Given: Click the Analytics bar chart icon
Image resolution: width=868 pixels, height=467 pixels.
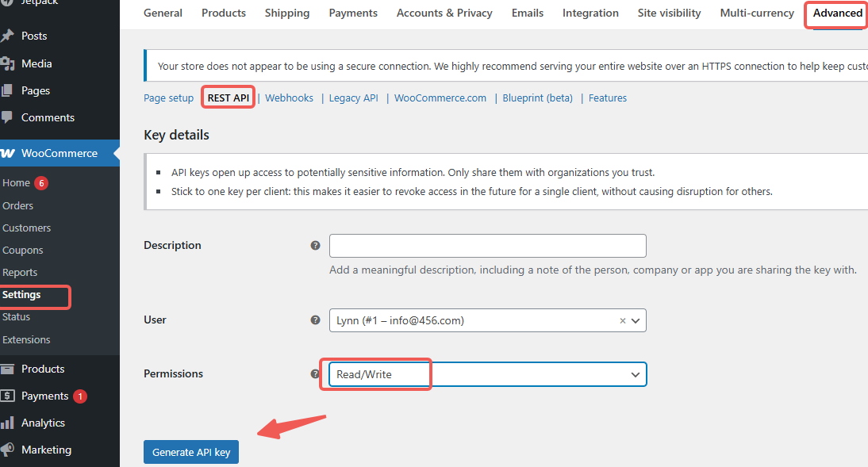Looking at the screenshot, I should coord(7,423).
